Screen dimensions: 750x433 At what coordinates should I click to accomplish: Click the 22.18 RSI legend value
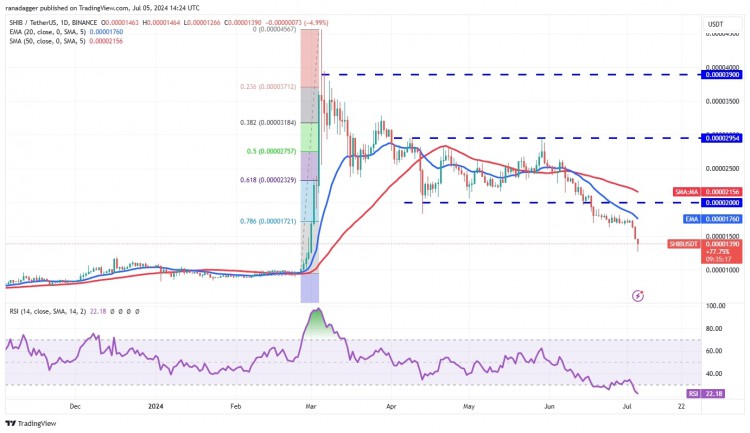coord(98,311)
